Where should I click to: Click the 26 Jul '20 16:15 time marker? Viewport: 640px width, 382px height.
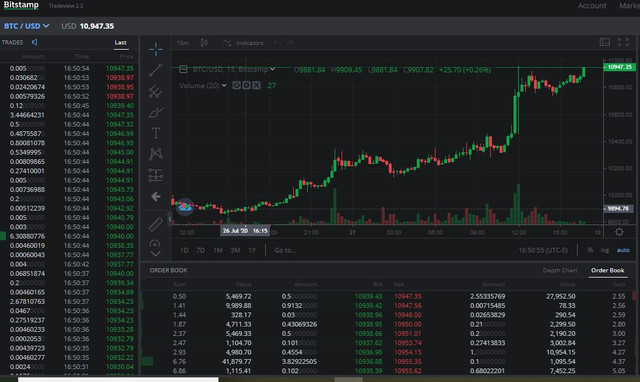point(245,231)
